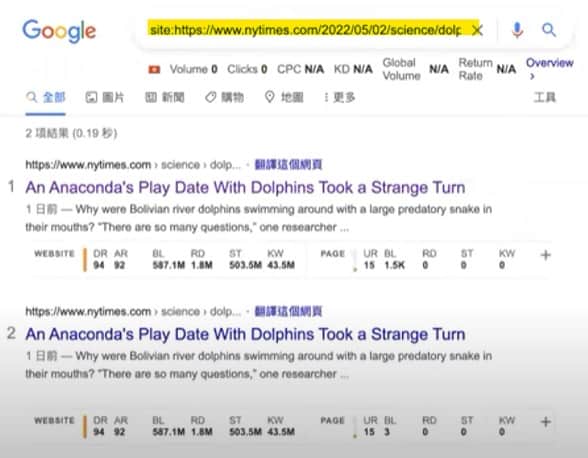Click UR 15 value in first result bar
Screen dimensions: 588x458
(369, 265)
